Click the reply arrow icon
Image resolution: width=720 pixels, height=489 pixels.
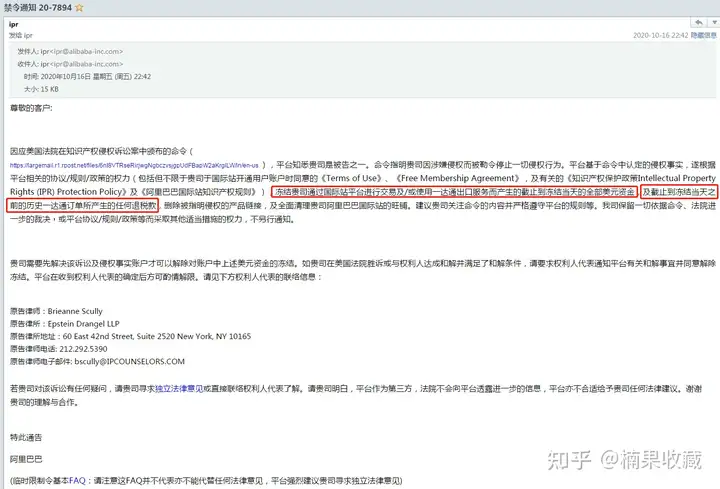pyautogui.click(x=698, y=22)
